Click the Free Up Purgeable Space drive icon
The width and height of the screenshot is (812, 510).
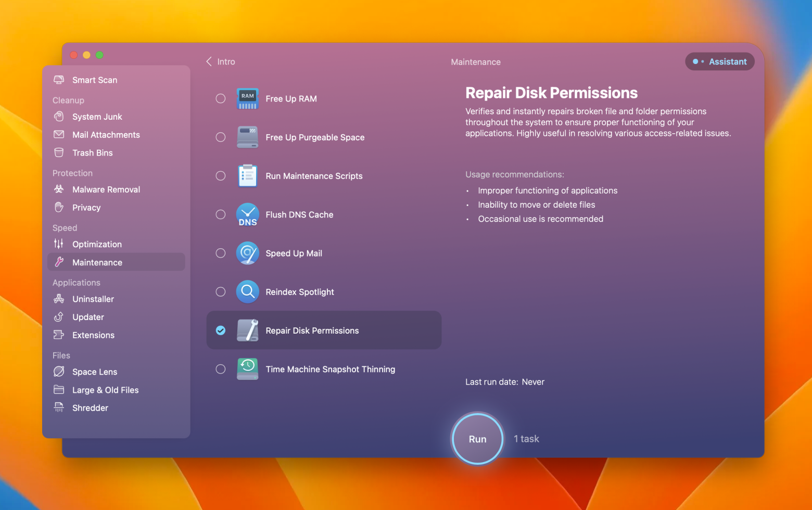tap(247, 137)
